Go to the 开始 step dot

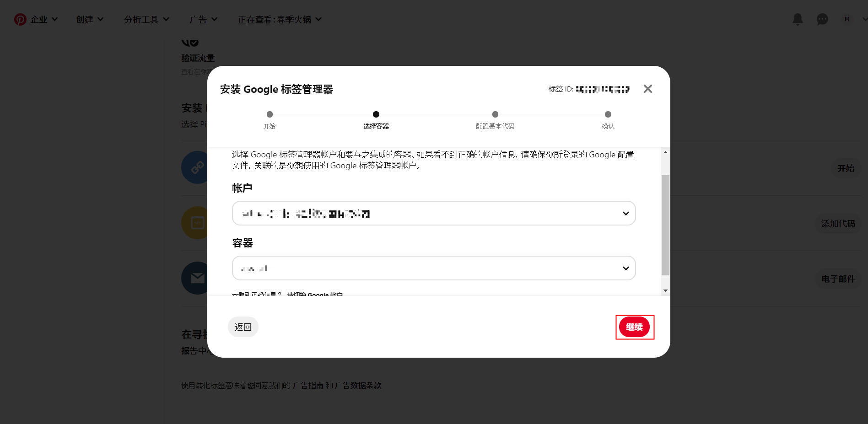(x=270, y=114)
